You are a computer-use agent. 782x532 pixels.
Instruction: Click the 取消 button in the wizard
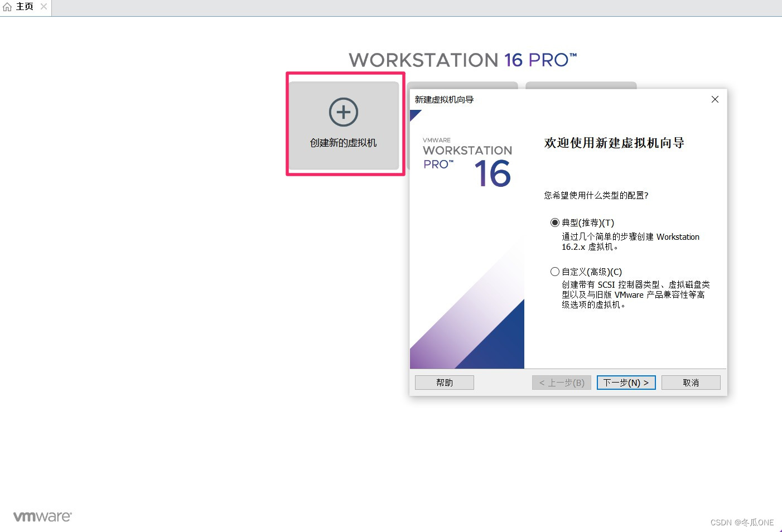[x=691, y=383]
